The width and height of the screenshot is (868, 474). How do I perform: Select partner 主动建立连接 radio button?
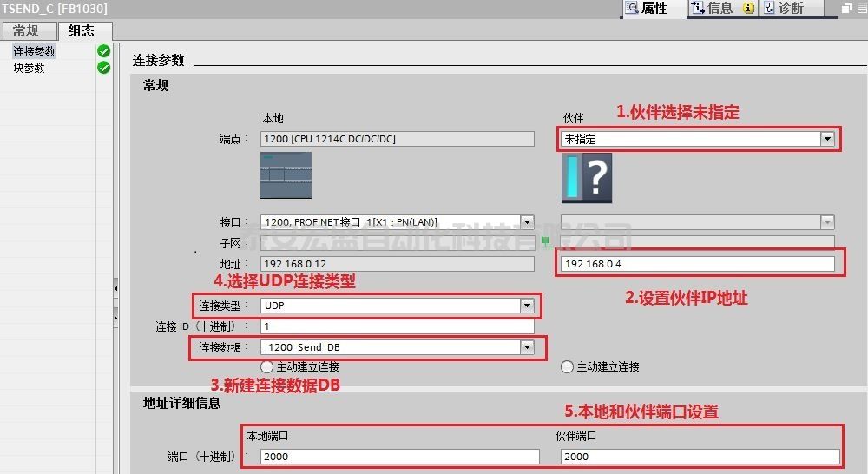568,367
